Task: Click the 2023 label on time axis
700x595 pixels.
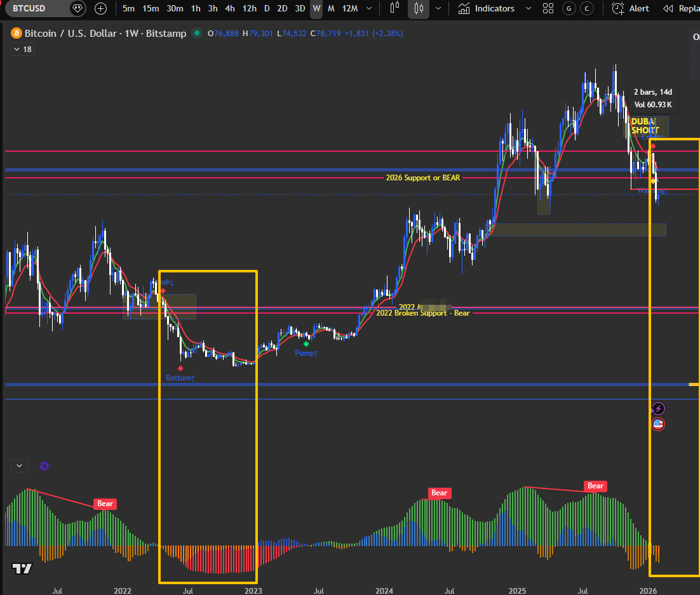Action: pos(253,591)
